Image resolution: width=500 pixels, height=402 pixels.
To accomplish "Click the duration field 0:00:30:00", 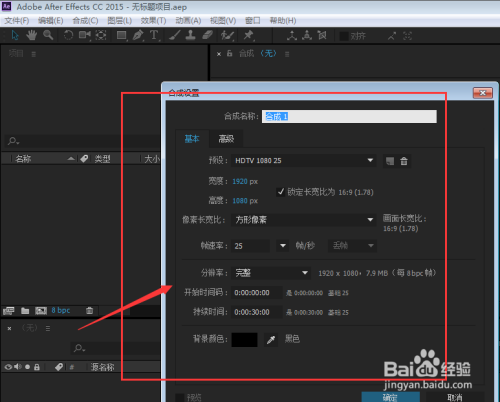I will (x=256, y=312).
